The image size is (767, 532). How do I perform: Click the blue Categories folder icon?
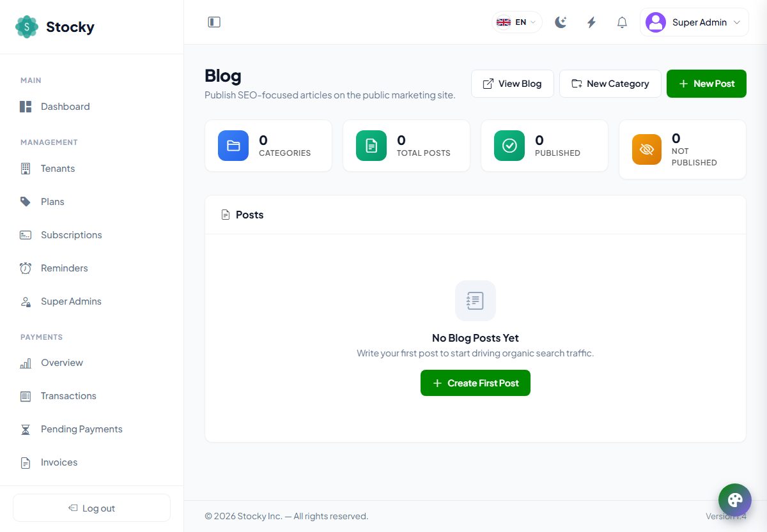coord(233,146)
